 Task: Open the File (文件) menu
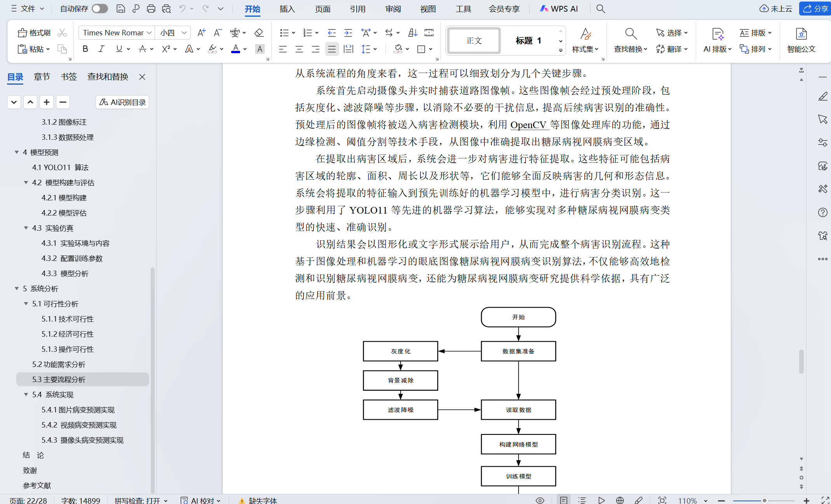click(28, 9)
